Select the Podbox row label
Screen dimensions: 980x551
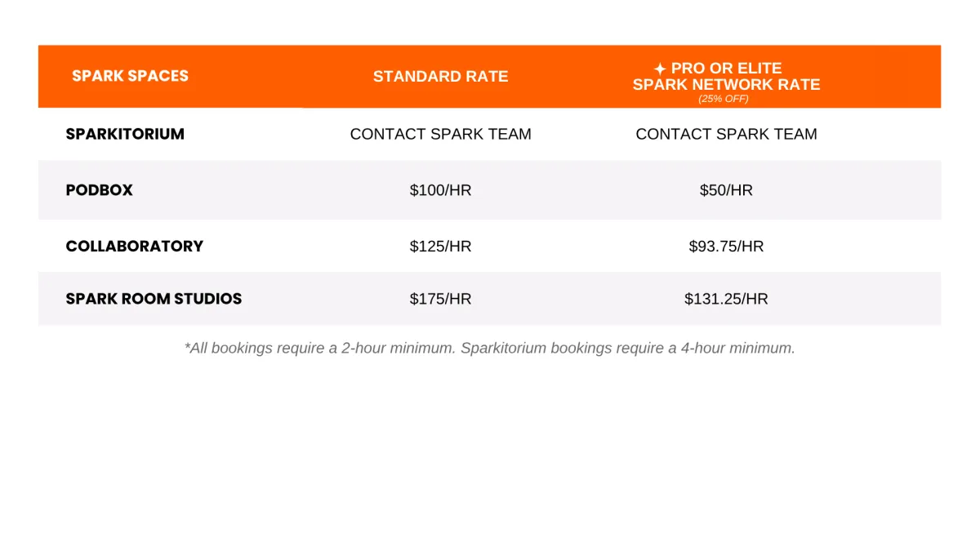pos(99,190)
